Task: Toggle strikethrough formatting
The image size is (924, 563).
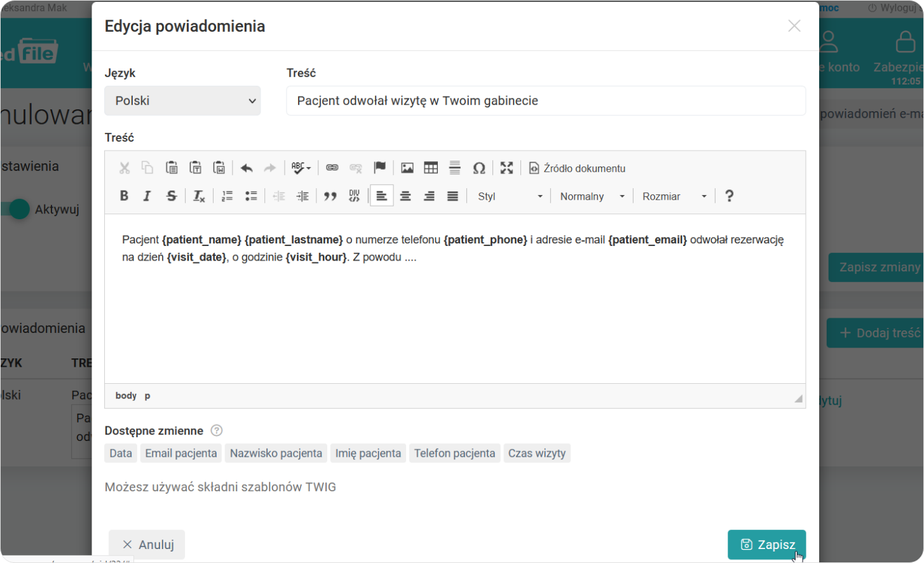Action: [172, 196]
